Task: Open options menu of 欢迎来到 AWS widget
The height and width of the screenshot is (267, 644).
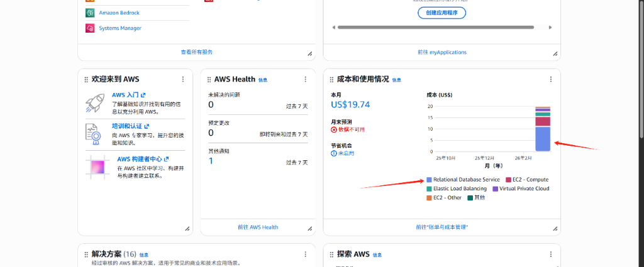Action: [183, 79]
